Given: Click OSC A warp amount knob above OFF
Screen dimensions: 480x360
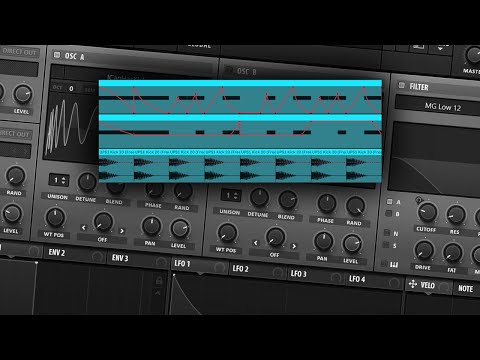Looking at the screenshot, I should click(x=103, y=221).
